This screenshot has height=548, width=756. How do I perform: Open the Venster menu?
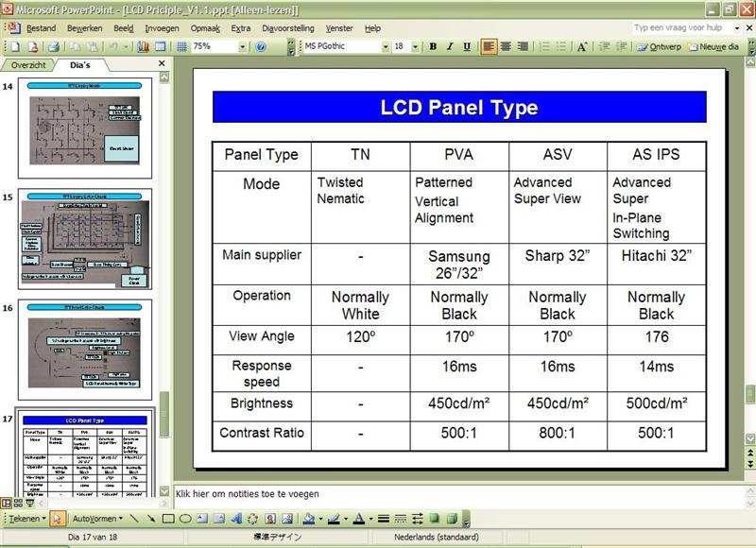coord(339,28)
